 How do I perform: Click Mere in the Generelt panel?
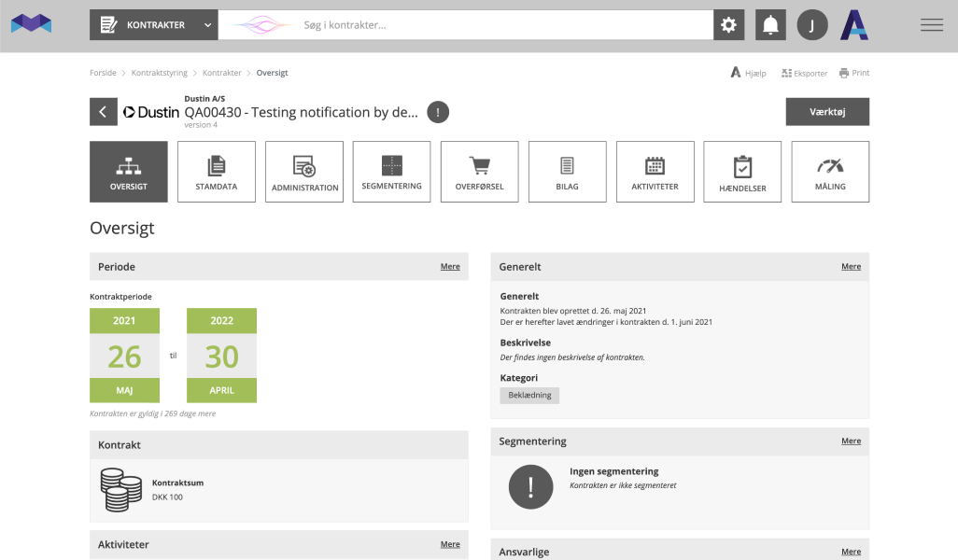[x=851, y=266]
